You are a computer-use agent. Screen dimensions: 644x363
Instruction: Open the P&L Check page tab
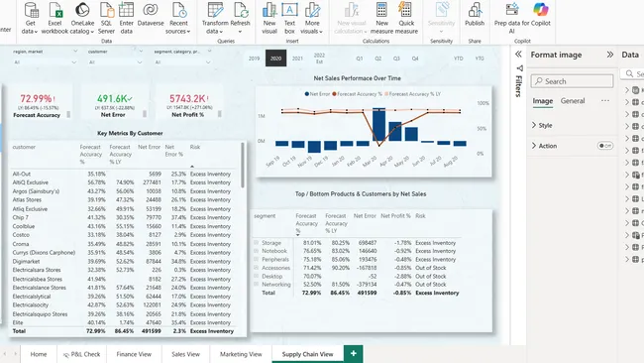pyautogui.click(x=81, y=354)
